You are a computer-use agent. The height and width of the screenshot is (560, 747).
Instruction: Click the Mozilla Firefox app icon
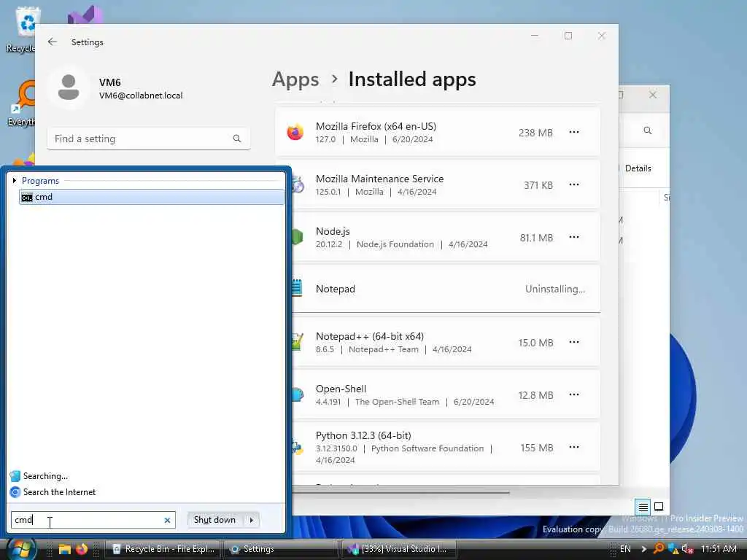pyautogui.click(x=295, y=132)
